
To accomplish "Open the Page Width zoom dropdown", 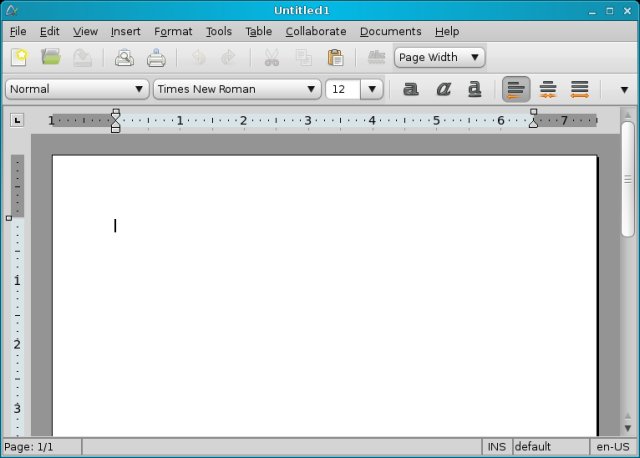I will pyautogui.click(x=440, y=57).
